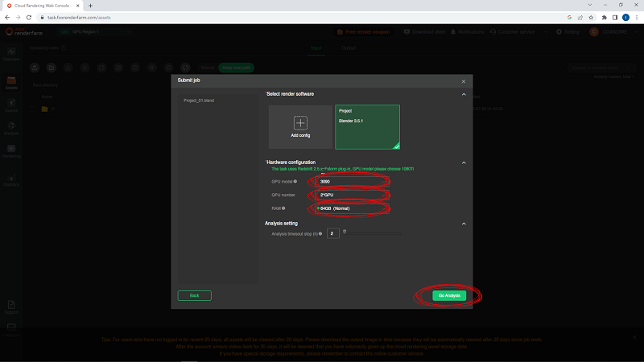Click the info icon beside RAM
This screenshot has height=362, width=644.
click(x=283, y=208)
